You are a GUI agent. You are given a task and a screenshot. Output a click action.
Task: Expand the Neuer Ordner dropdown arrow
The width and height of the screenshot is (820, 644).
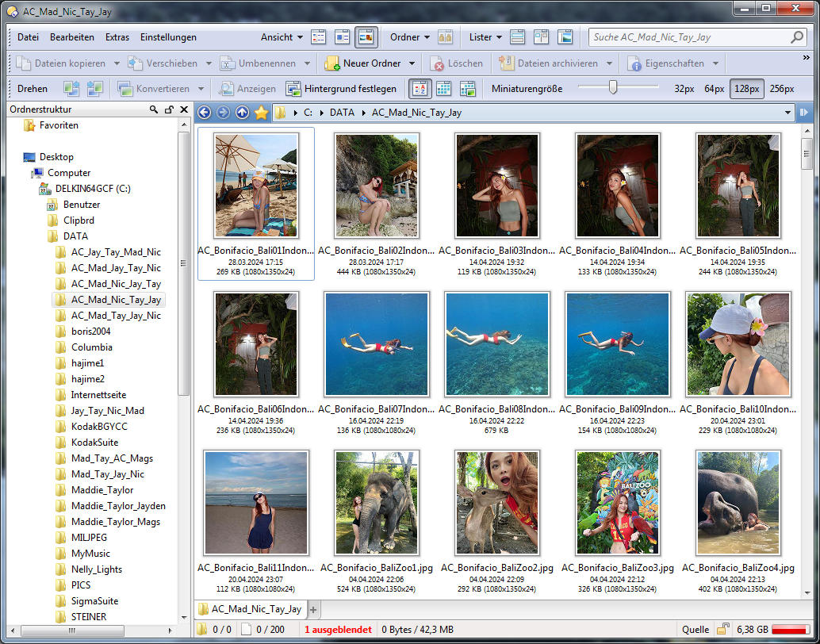coord(412,63)
